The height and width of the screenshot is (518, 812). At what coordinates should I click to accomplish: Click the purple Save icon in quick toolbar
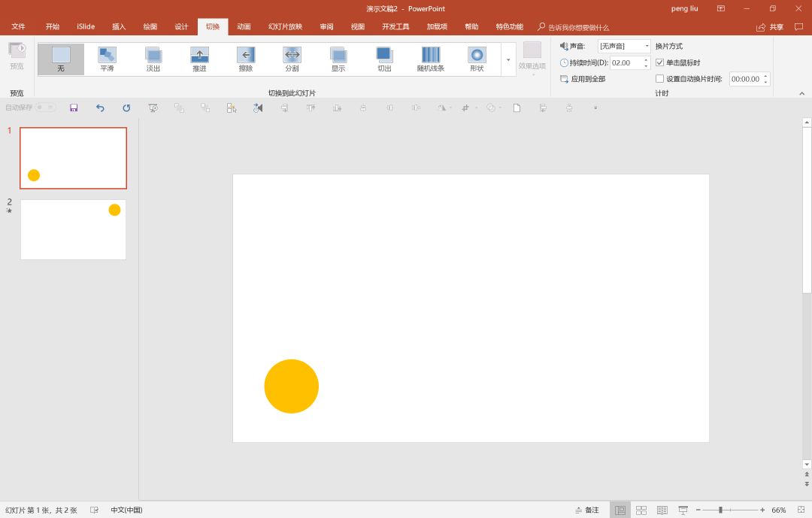click(74, 108)
